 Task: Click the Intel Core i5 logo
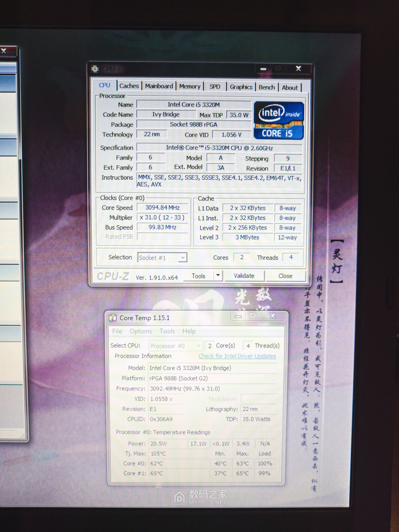pyautogui.click(x=279, y=120)
